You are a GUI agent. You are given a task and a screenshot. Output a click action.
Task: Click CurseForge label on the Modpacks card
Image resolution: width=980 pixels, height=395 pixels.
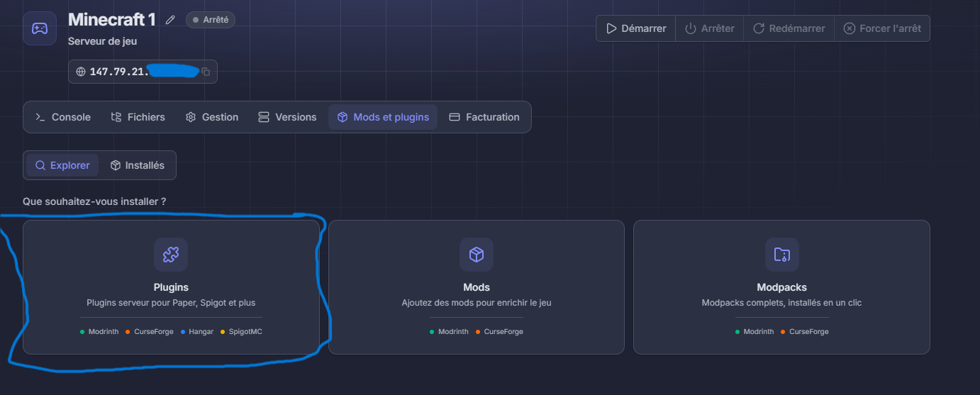point(808,332)
